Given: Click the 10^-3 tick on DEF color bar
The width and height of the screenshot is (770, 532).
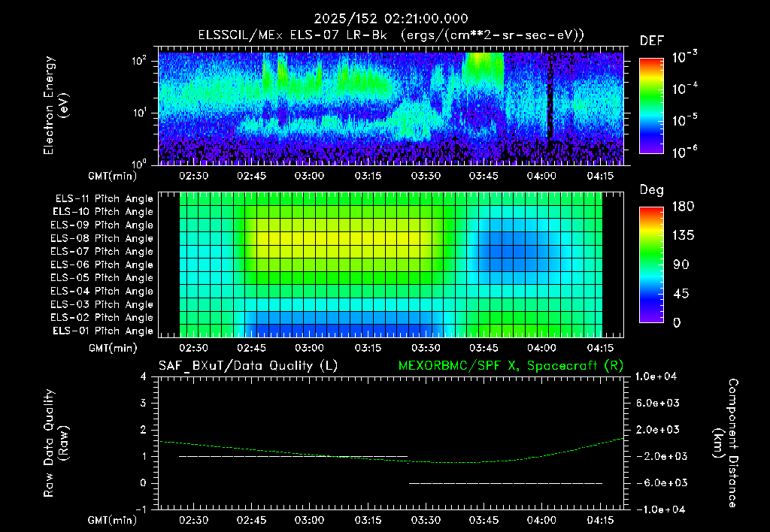Looking at the screenshot, I should 685,57.
